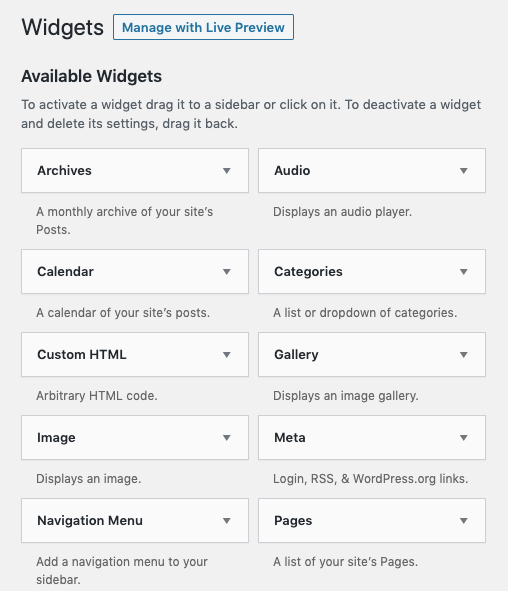
Task: Select the Categories widget title
Action: 308,271
